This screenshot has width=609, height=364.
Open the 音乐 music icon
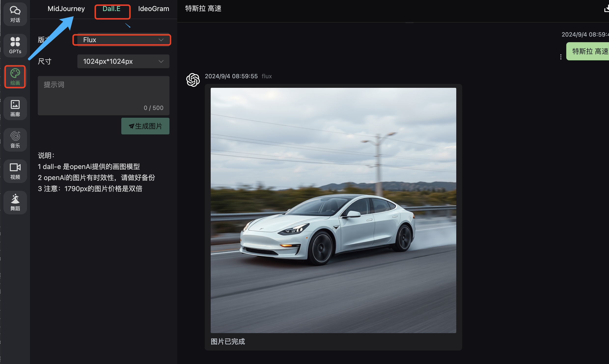(x=15, y=140)
